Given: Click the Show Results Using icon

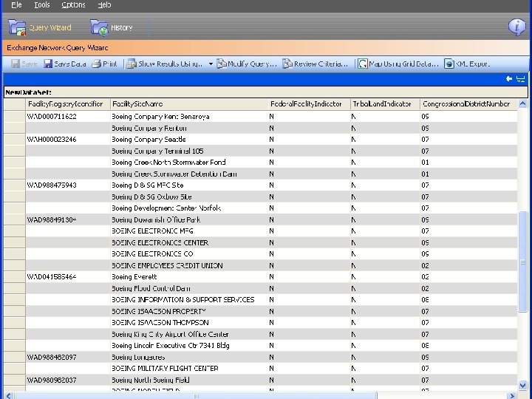Looking at the screenshot, I should pyautogui.click(x=132, y=64).
